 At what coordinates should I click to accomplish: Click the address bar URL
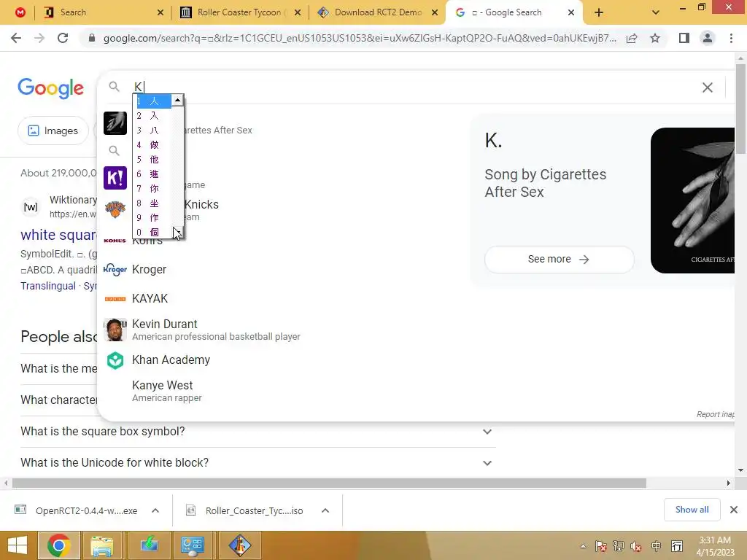pyautogui.click(x=360, y=38)
